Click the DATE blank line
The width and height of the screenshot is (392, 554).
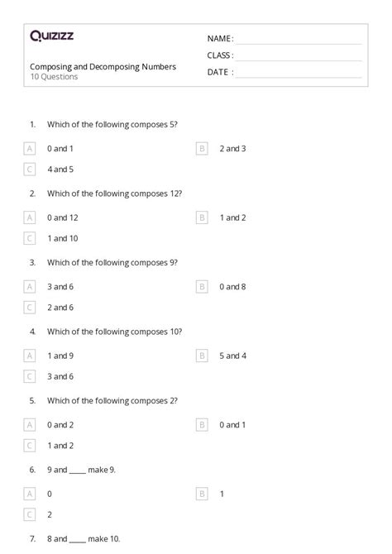(x=299, y=77)
